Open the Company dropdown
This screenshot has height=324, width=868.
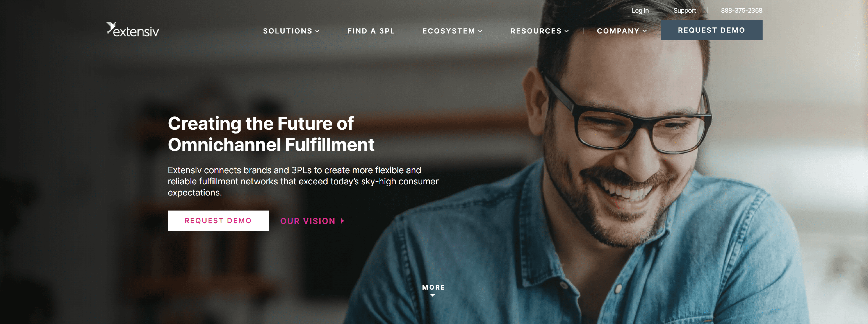click(x=622, y=31)
